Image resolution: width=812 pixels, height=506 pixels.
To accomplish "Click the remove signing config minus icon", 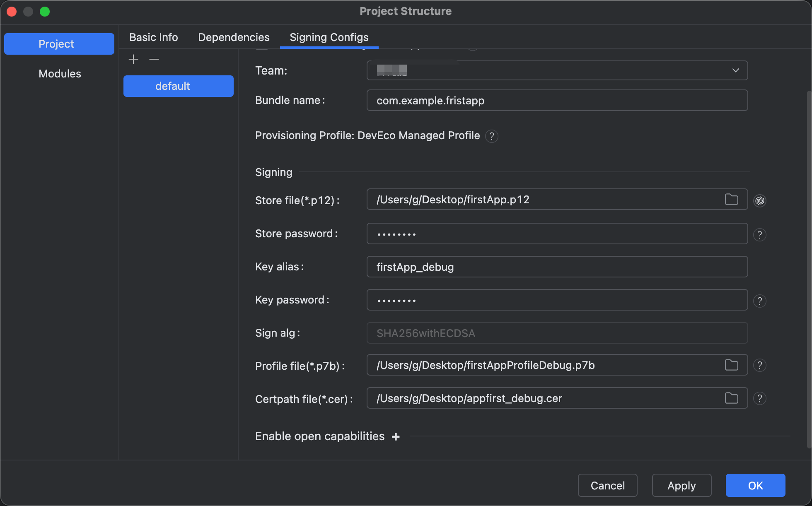I will pos(154,60).
